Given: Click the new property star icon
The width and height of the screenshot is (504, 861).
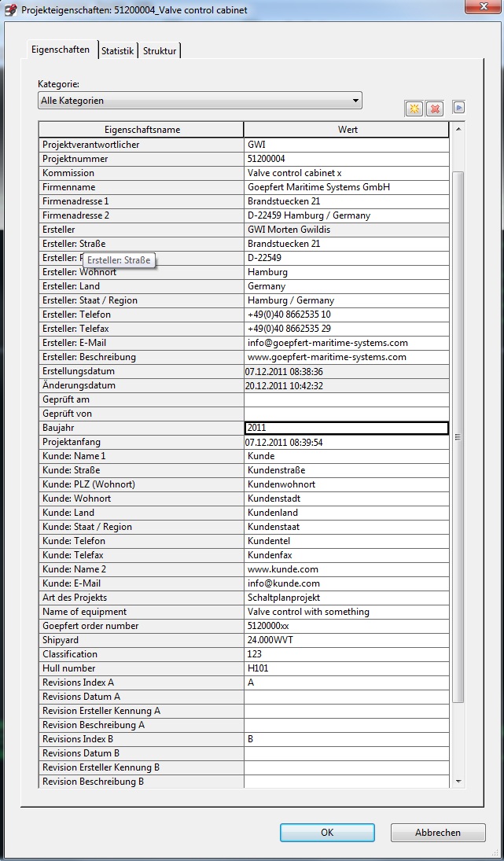Looking at the screenshot, I should tap(414, 109).
